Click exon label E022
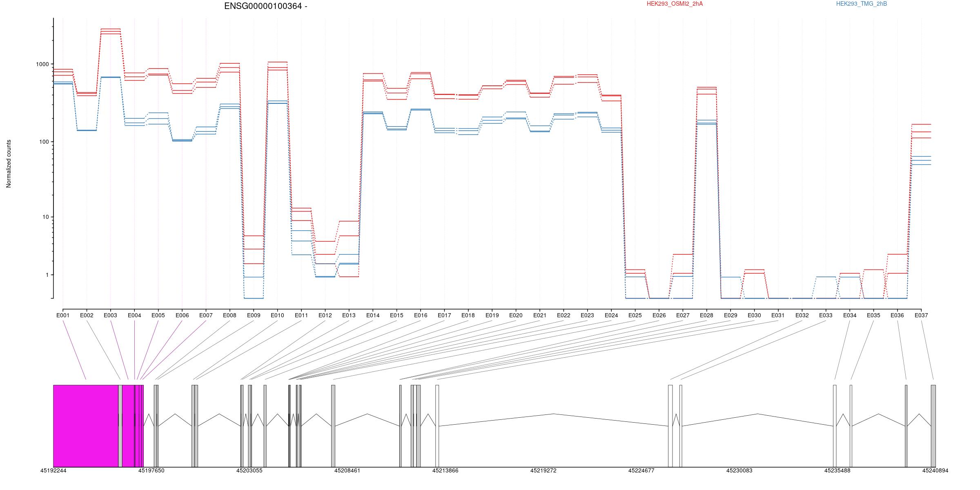 pyautogui.click(x=563, y=316)
